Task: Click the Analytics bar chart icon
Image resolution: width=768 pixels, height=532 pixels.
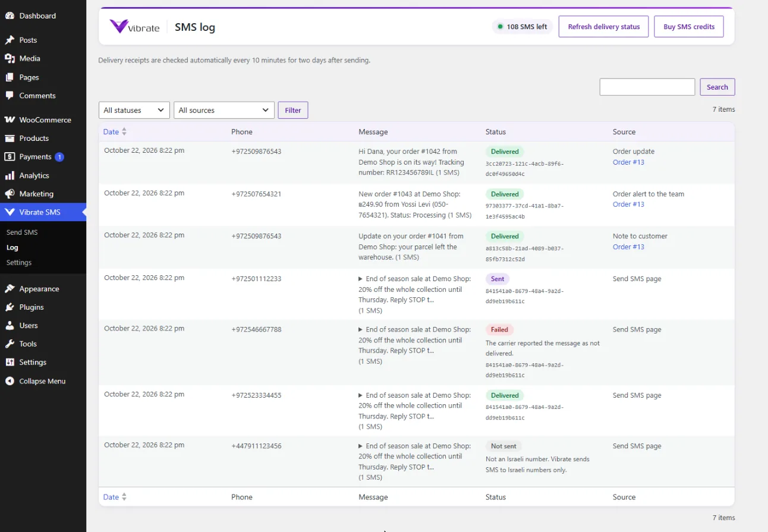Action: (x=10, y=176)
